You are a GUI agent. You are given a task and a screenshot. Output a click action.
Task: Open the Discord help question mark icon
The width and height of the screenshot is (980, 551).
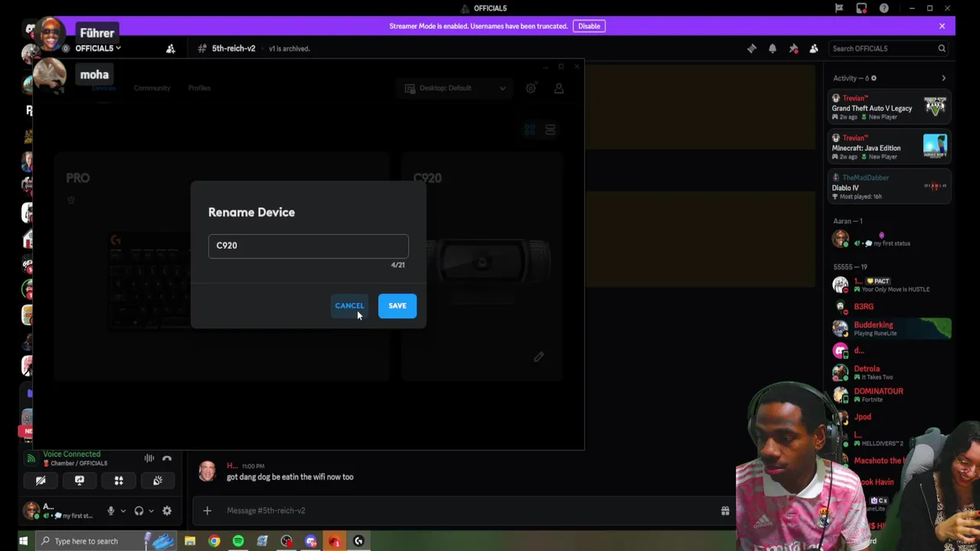(884, 8)
